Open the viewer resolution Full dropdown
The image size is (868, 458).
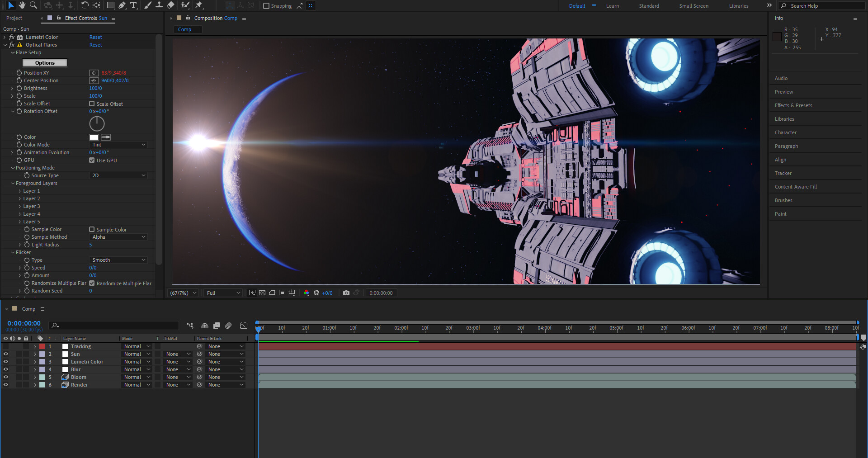(x=223, y=293)
